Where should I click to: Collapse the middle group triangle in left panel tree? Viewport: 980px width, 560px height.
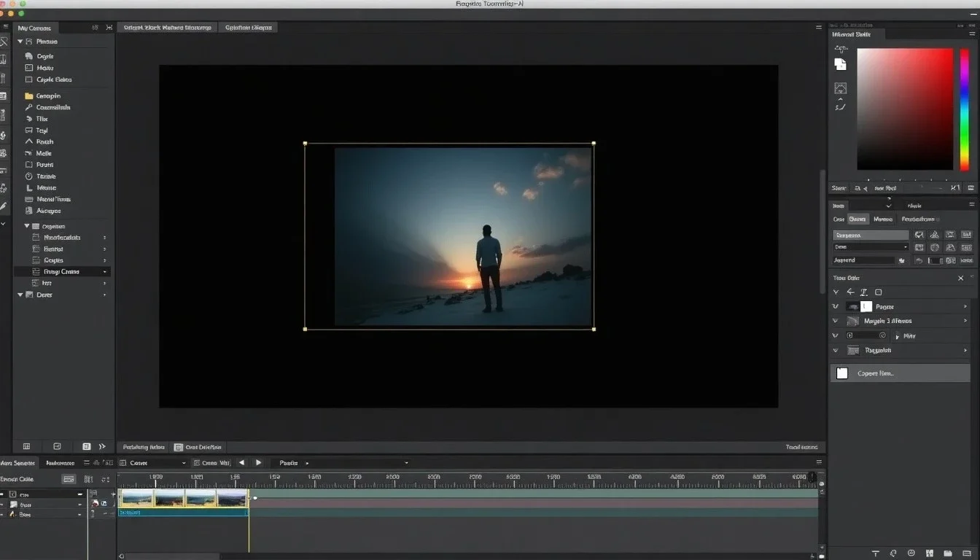27,226
